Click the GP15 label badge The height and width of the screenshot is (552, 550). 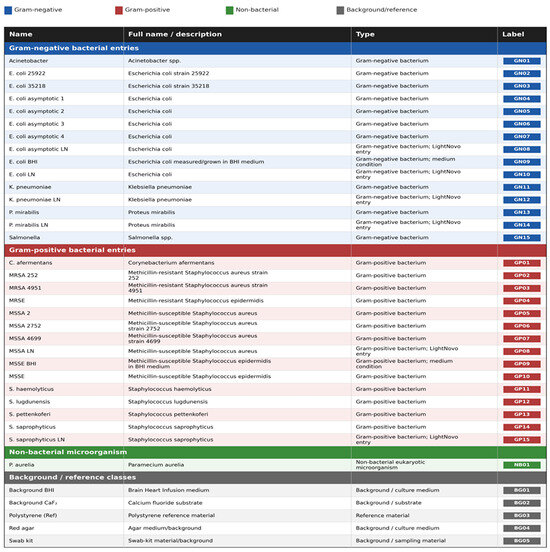point(521,440)
